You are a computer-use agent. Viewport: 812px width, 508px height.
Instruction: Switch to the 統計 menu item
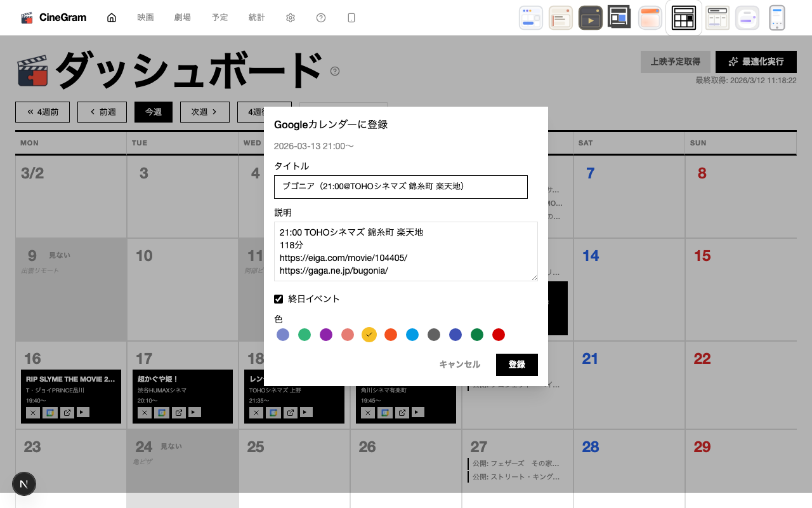257,17
